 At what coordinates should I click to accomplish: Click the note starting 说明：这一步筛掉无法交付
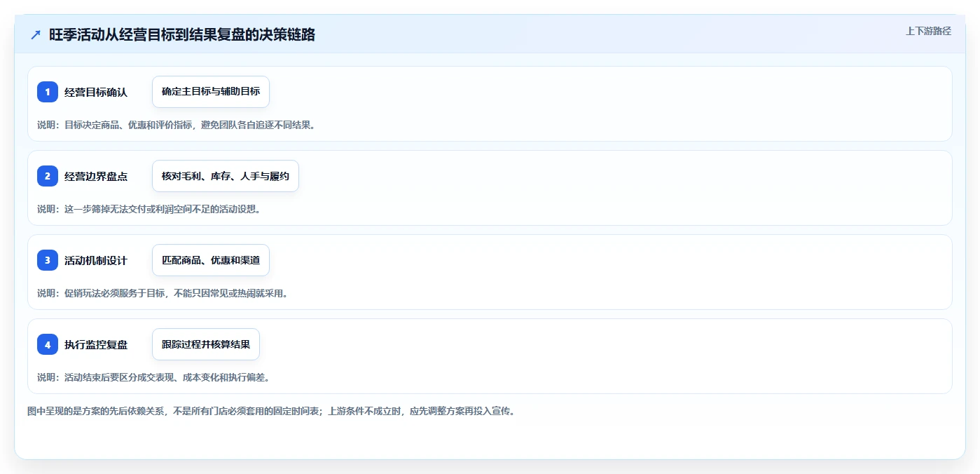tap(149, 209)
